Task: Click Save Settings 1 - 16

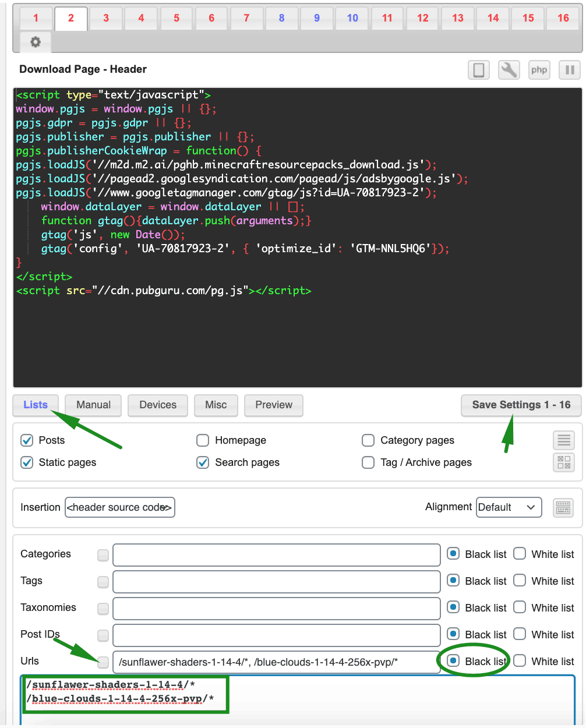Action: [521, 405]
